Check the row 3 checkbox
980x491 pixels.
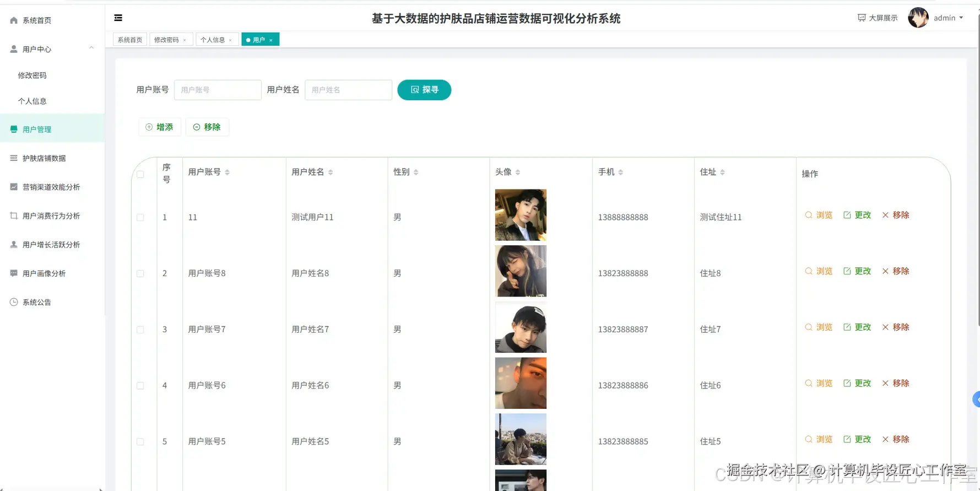click(x=140, y=330)
